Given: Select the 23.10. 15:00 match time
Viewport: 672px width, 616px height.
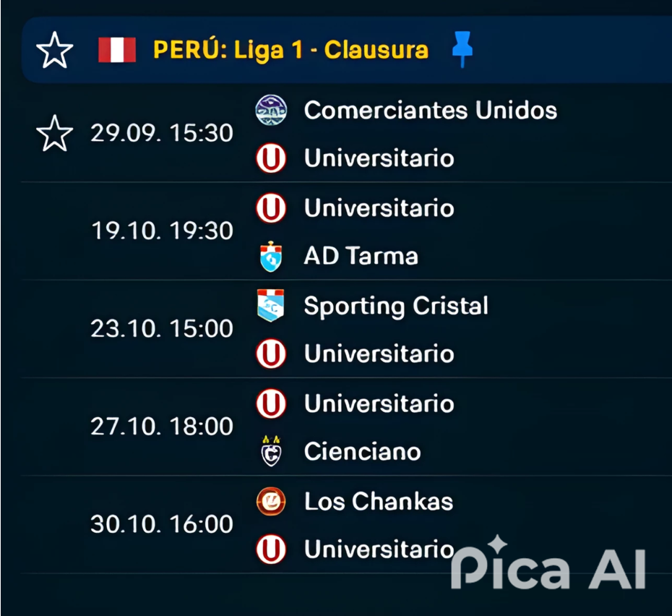Looking at the screenshot, I should [162, 328].
